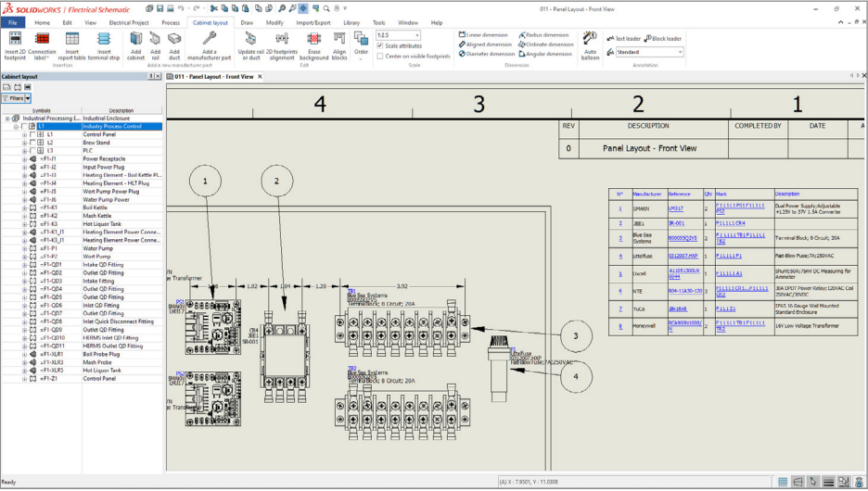Select the Linear dimension tool
The height and width of the screenshot is (491, 868).
pos(483,35)
